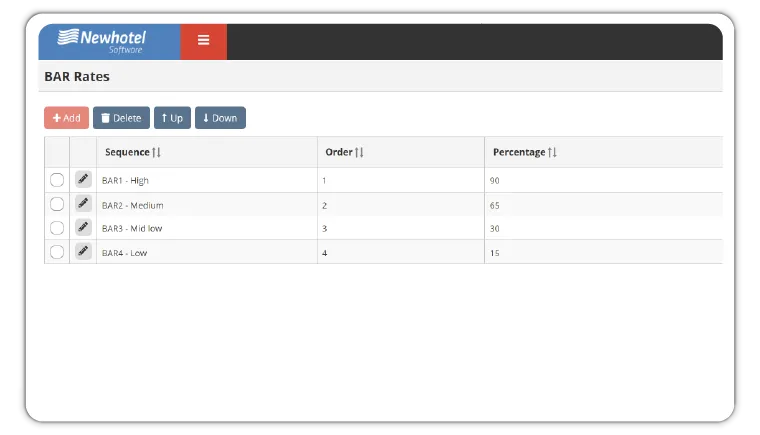Click the percentage value 90
The width and height of the screenshot is (760, 435).
click(494, 180)
